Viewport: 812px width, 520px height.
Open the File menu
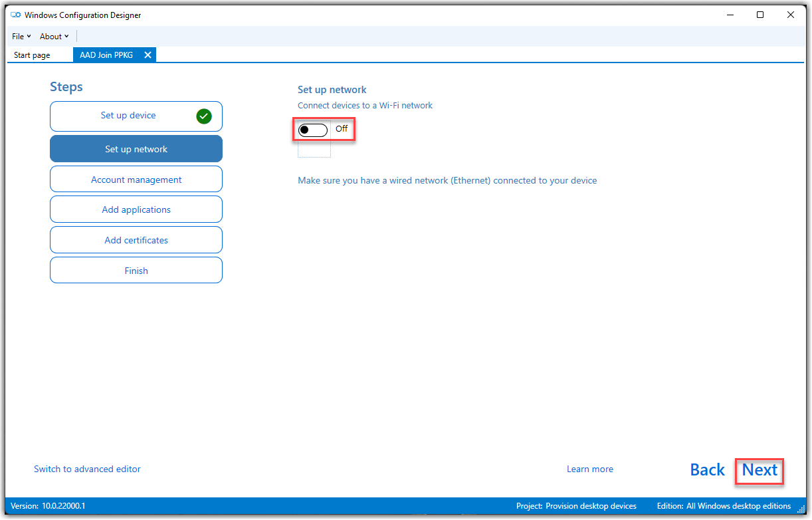(x=21, y=37)
